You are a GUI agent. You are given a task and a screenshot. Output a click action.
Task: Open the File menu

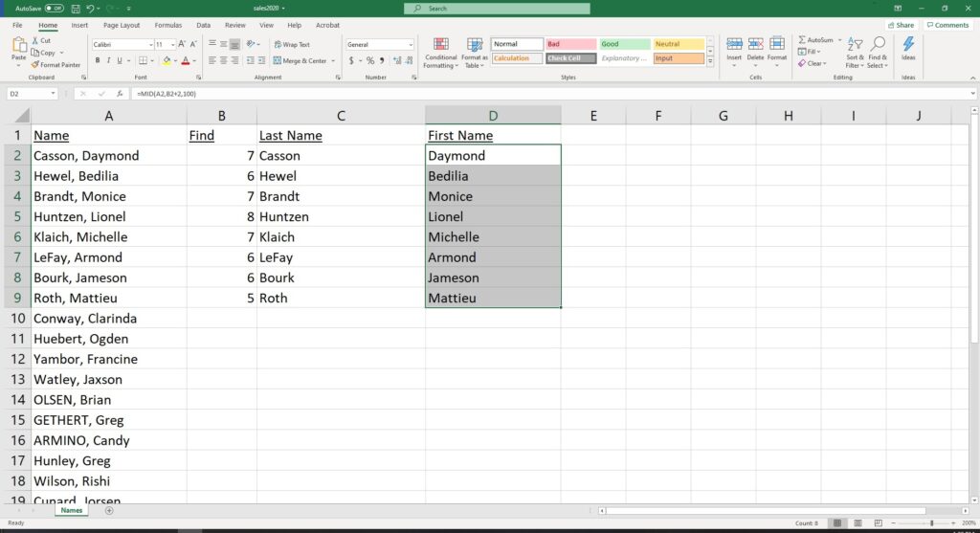[x=17, y=26]
